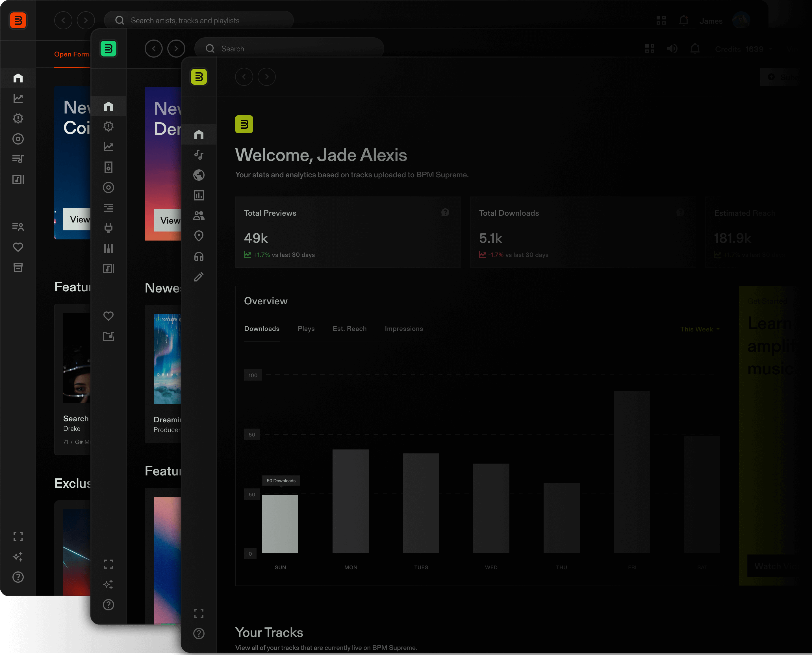Open the archive box icon in back sidebar
The width and height of the screenshot is (812, 655).
click(x=18, y=268)
